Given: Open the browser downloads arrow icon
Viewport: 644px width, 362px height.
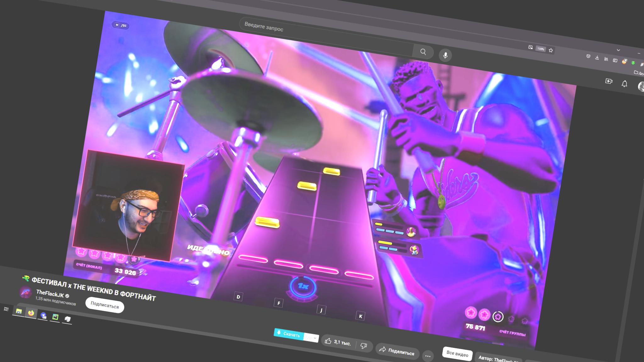Looking at the screenshot, I should [x=597, y=58].
